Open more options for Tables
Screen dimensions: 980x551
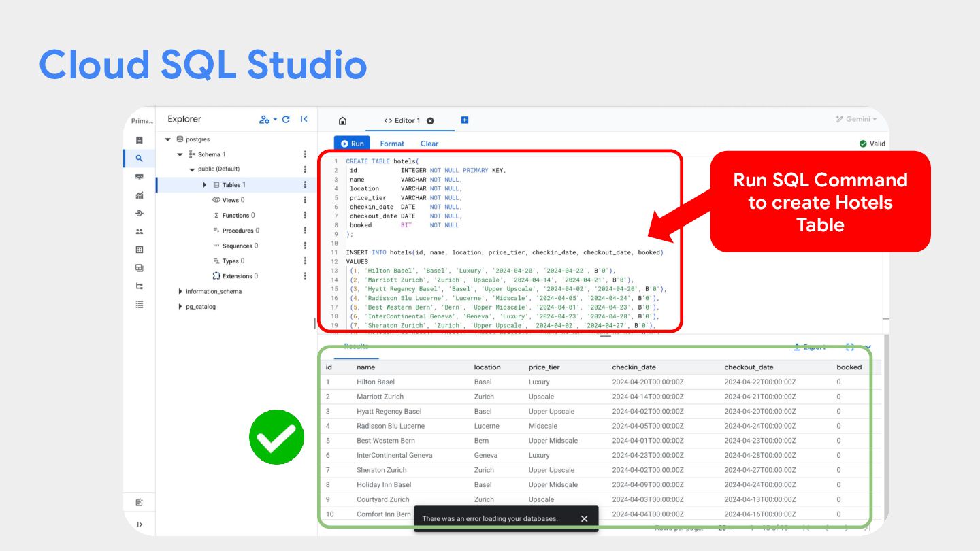pos(305,185)
